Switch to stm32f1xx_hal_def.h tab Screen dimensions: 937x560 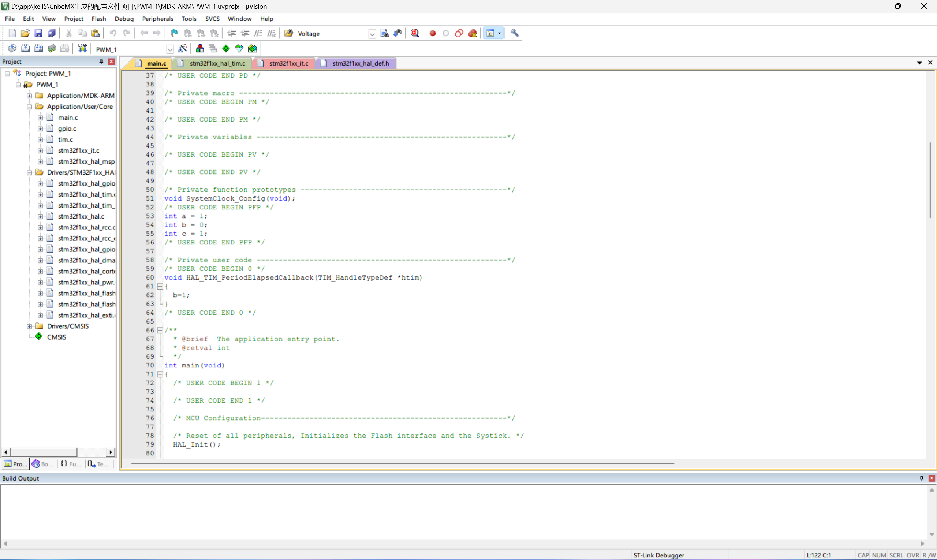[x=356, y=63]
